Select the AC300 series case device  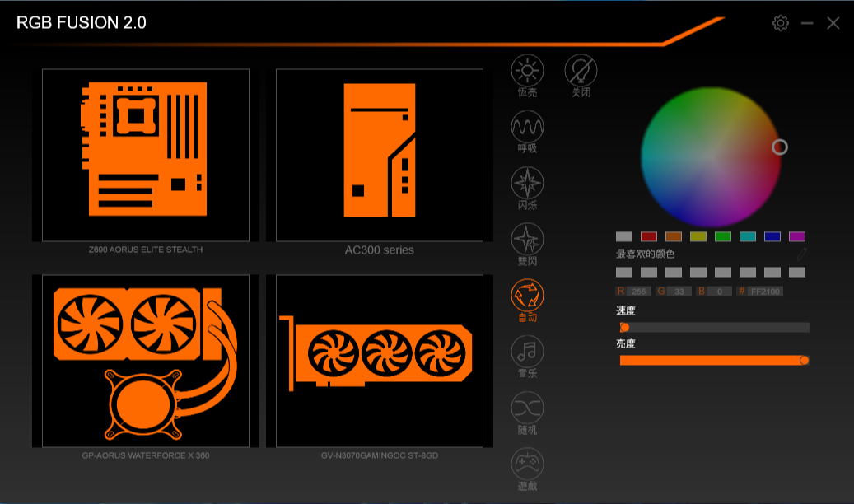click(379, 155)
